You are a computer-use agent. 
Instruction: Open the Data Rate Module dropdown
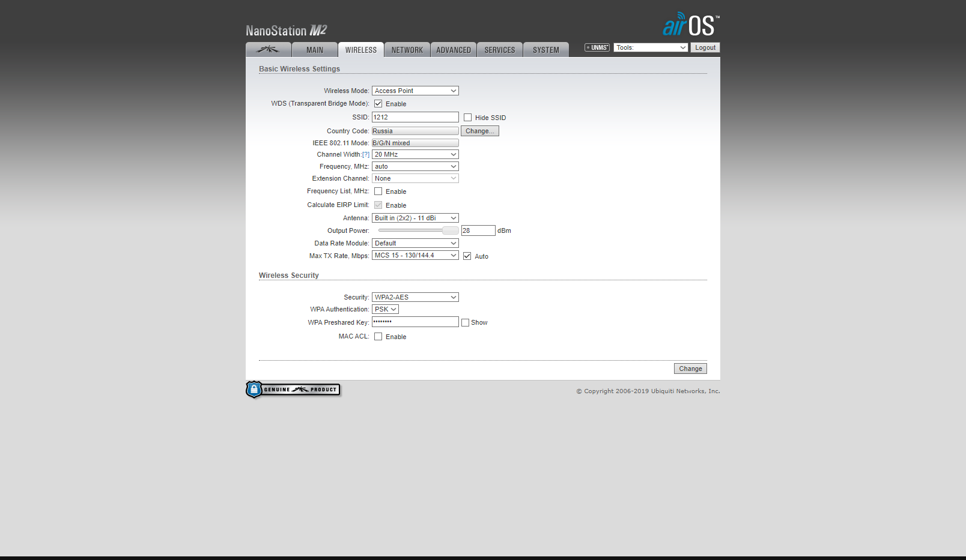pos(415,243)
